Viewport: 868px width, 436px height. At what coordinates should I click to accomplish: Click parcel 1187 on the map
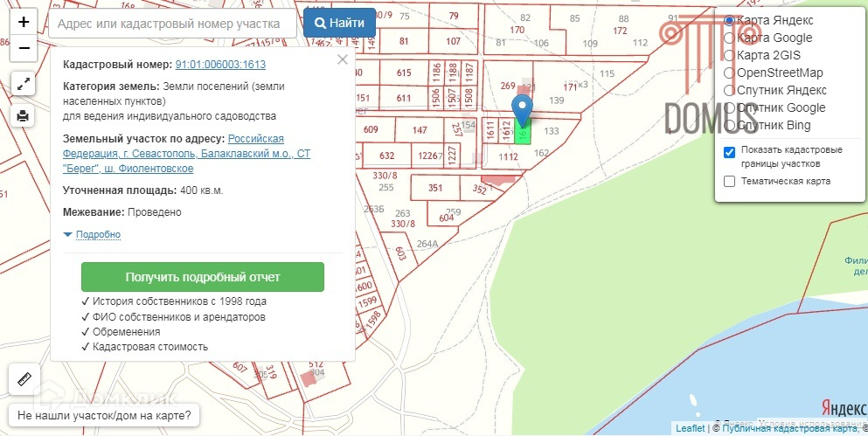(x=469, y=73)
